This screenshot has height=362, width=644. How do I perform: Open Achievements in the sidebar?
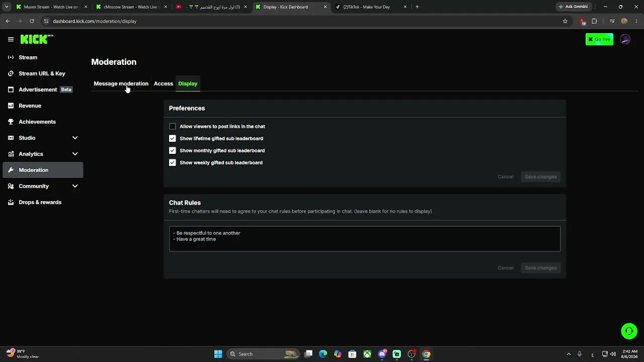(x=43, y=122)
